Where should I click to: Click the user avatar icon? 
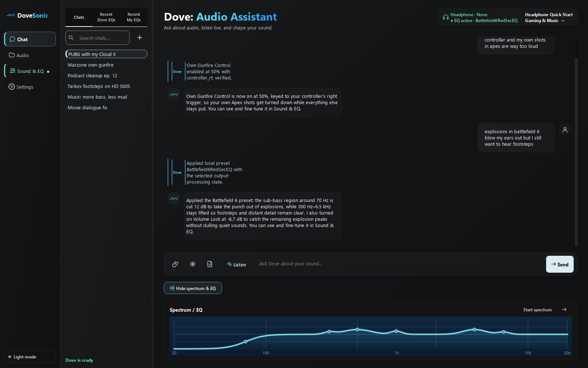[x=565, y=130]
